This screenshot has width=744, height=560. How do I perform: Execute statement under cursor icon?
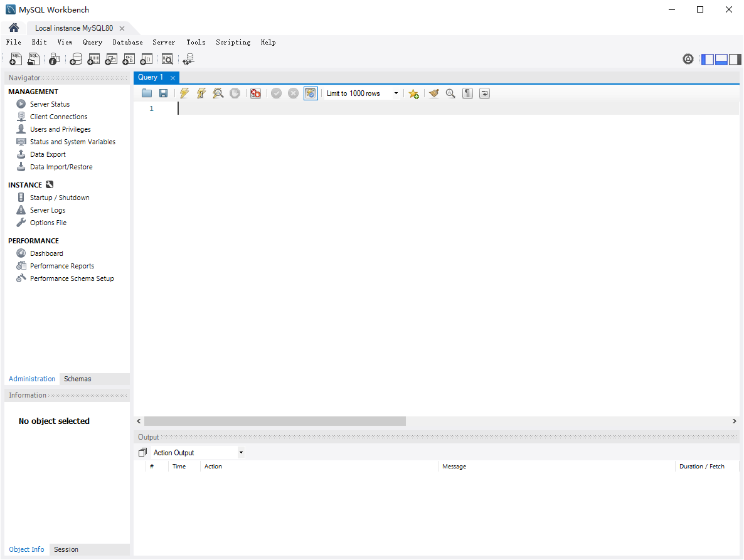[201, 93]
